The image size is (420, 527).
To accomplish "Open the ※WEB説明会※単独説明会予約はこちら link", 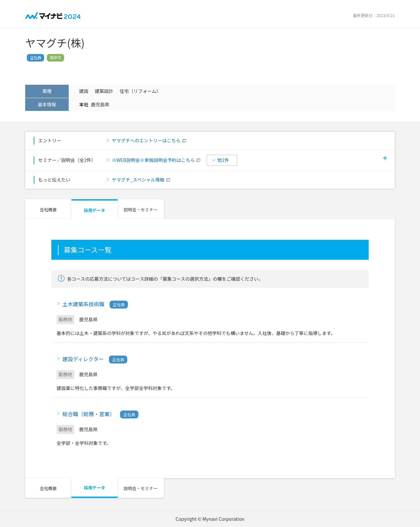I will tap(153, 160).
